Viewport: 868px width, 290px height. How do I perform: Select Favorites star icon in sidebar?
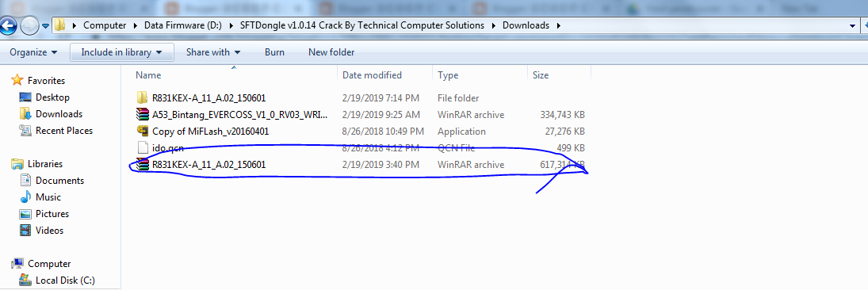[17, 80]
